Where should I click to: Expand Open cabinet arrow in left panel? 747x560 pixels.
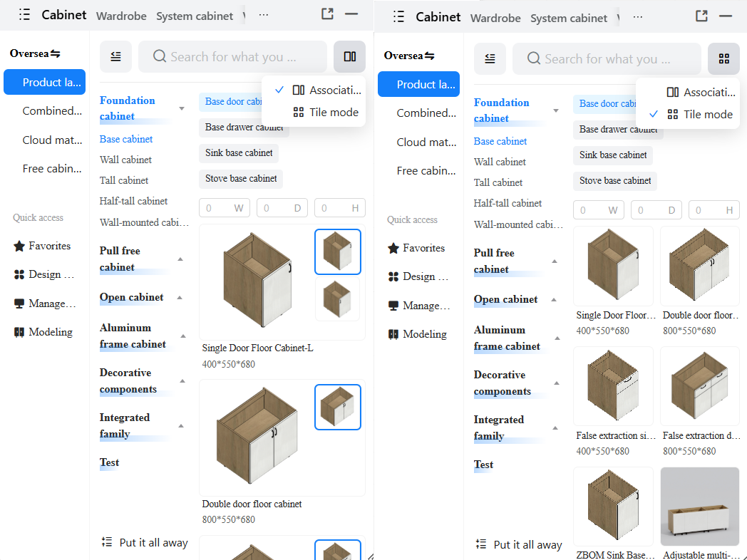pos(180,298)
